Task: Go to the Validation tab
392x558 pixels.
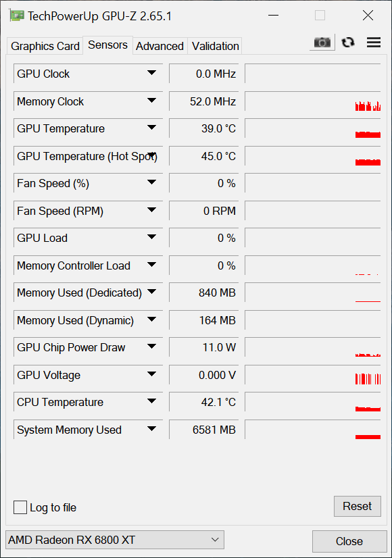Action: coord(215,46)
